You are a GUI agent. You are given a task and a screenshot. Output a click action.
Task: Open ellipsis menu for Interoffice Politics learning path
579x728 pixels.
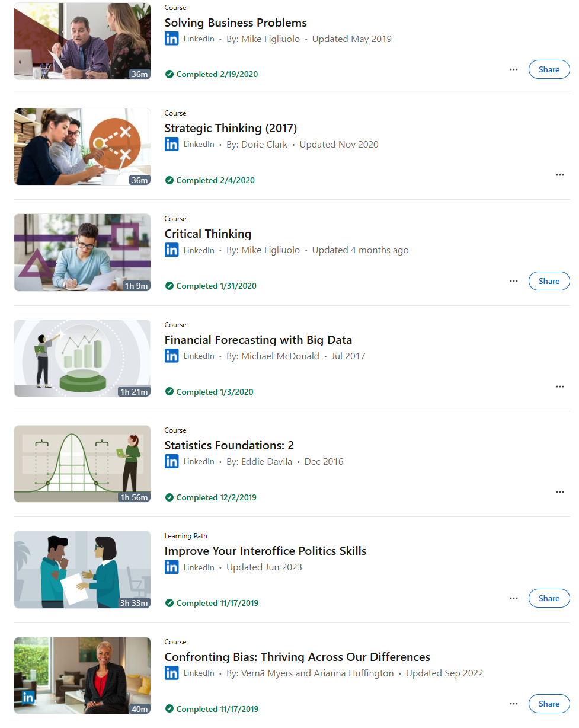513,598
